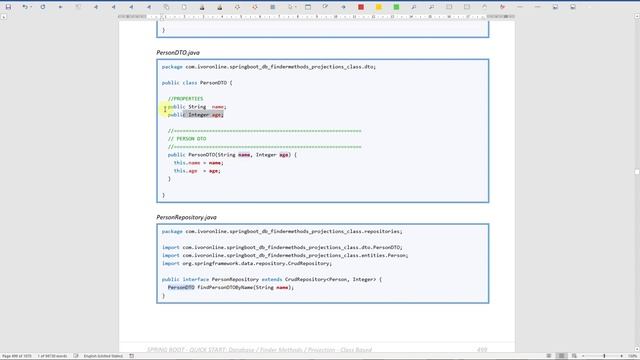Click the macro recording icon in status bar
Image resolution: width=640 pixels, height=360 pixels.
pyautogui.click(x=131, y=356)
